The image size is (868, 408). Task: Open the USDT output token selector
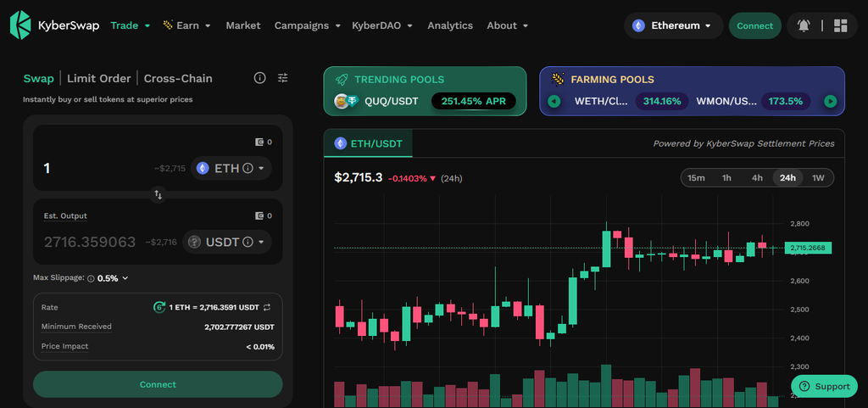pyautogui.click(x=227, y=242)
